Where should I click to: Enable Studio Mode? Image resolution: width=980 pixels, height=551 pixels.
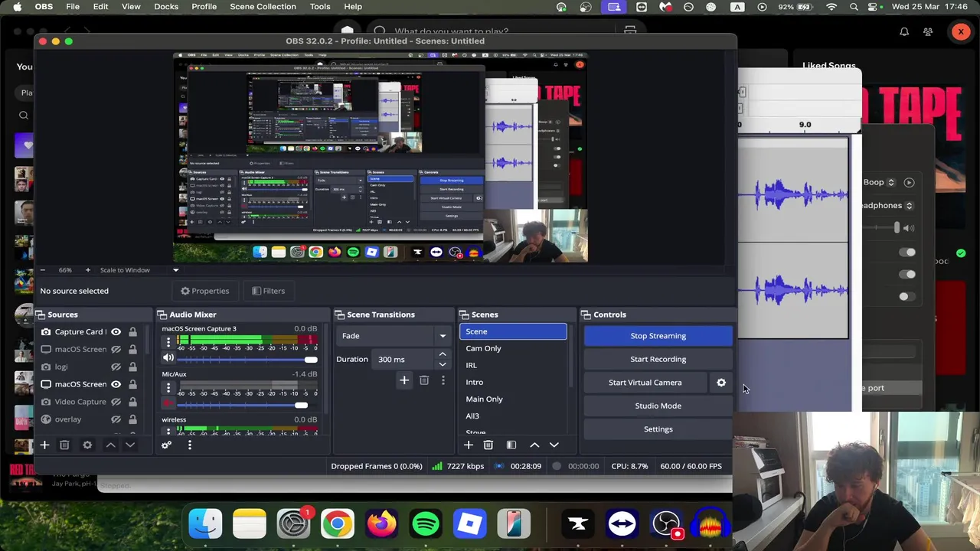(x=658, y=406)
